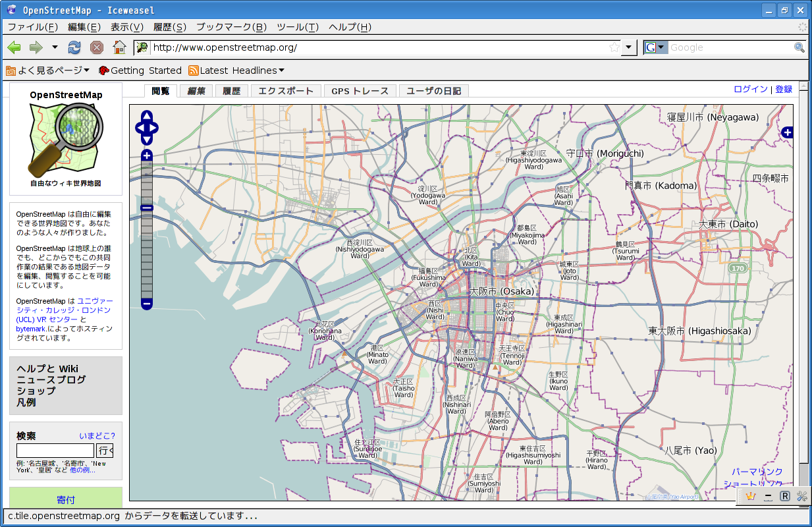Click the Iceweasel icon in the title bar
Viewport: 812px width, 527px height.
[x=11, y=10]
